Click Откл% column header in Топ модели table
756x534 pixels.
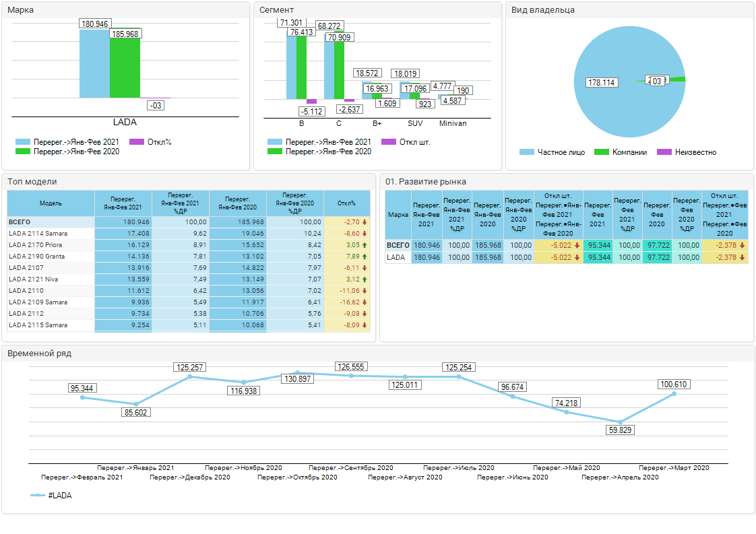pyautogui.click(x=346, y=203)
